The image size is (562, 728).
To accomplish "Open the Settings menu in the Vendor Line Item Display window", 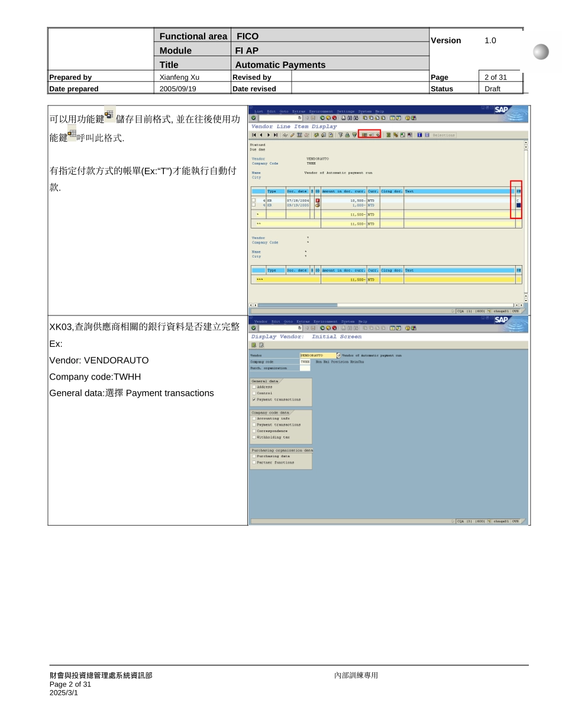I will tap(345, 111).
